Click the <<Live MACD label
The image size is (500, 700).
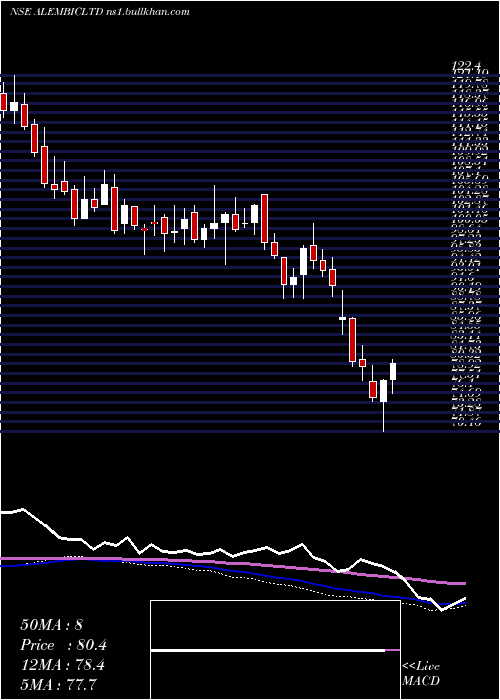pos(421,674)
